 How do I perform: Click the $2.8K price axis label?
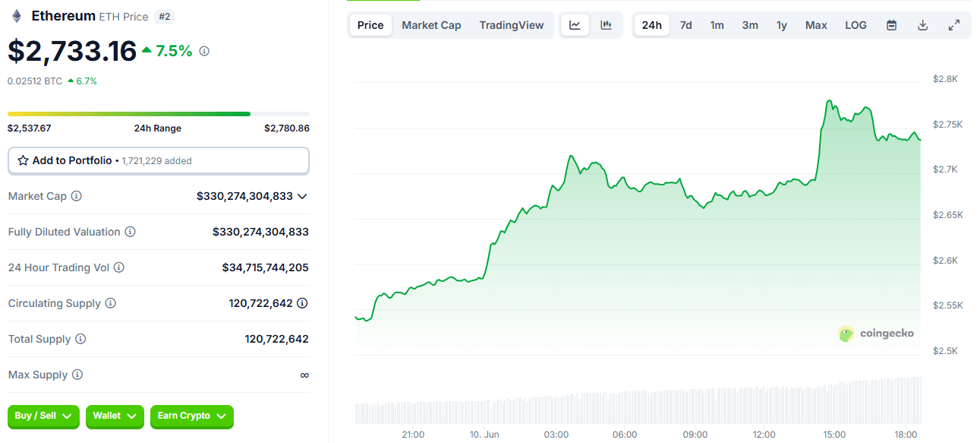click(945, 79)
